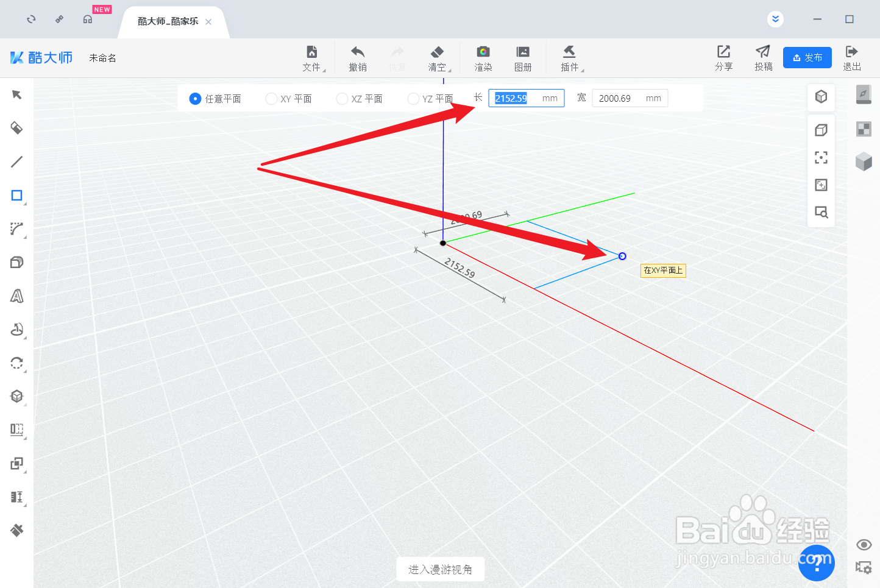Switch to the 酷大师_酷家乐 tab

click(x=168, y=21)
